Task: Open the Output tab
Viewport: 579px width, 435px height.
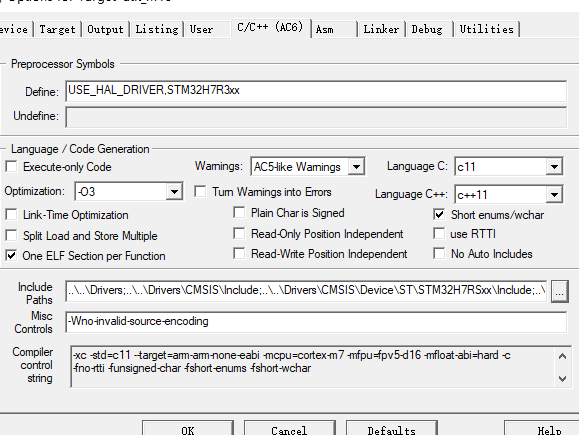Action: click(x=105, y=29)
